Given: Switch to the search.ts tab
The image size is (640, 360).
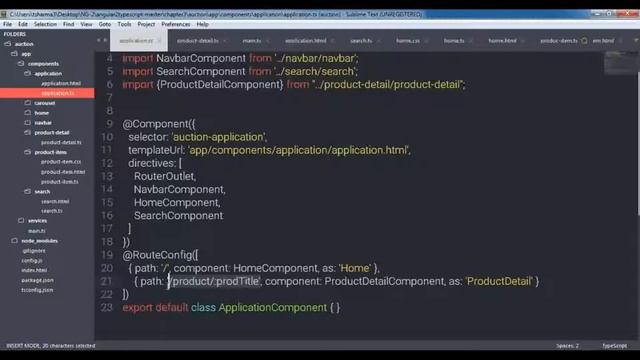Looking at the screenshot, I should (x=361, y=41).
